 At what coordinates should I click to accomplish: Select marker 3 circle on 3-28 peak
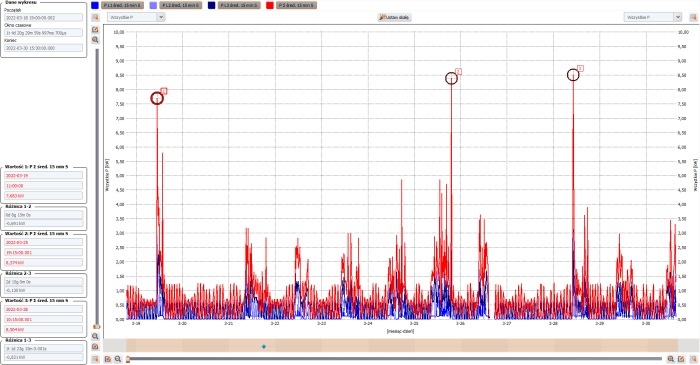click(573, 75)
